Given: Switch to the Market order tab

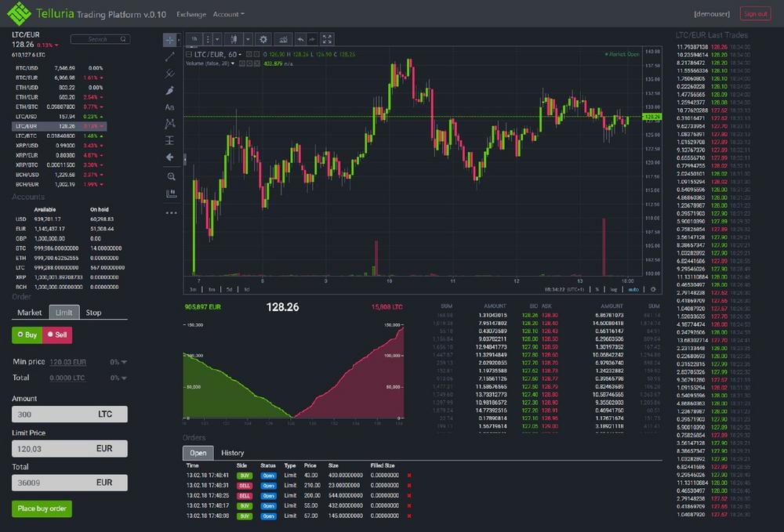Looking at the screenshot, I should [x=30, y=313].
